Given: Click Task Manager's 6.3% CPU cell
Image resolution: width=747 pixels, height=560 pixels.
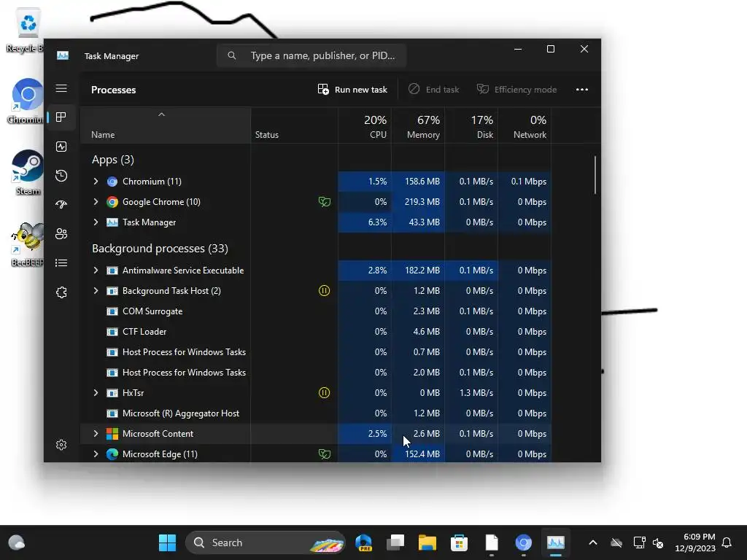Looking at the screenshot, I should click(365, 222).
